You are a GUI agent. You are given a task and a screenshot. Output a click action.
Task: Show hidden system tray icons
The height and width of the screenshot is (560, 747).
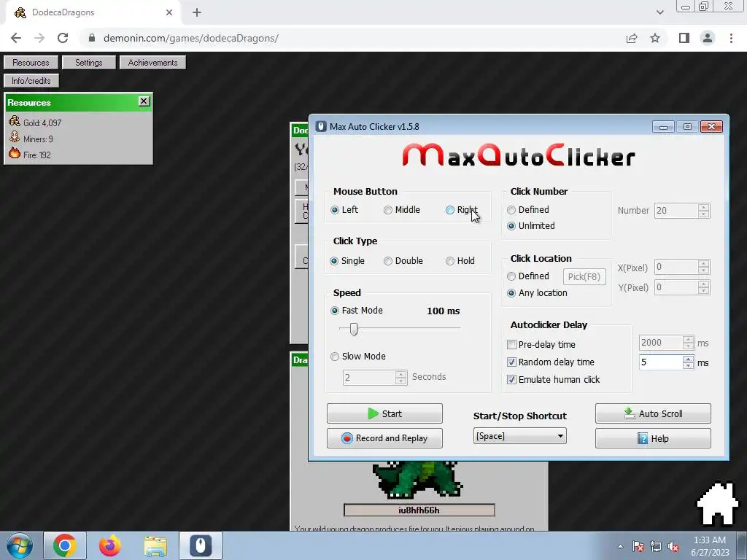[620, 546]
